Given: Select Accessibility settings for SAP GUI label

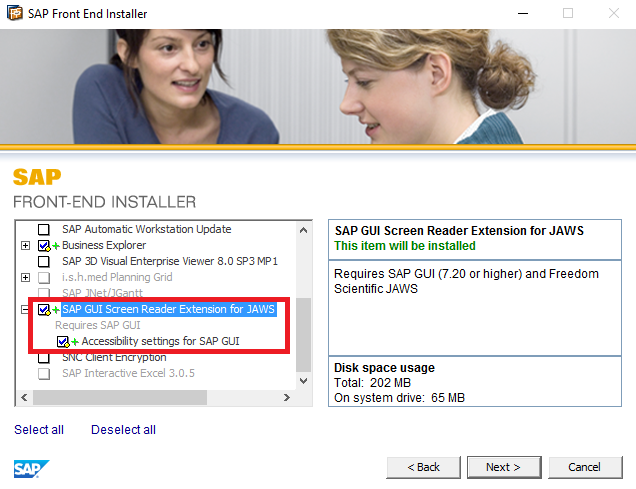Looking at the screenshot, I should [x=161, y=341].
